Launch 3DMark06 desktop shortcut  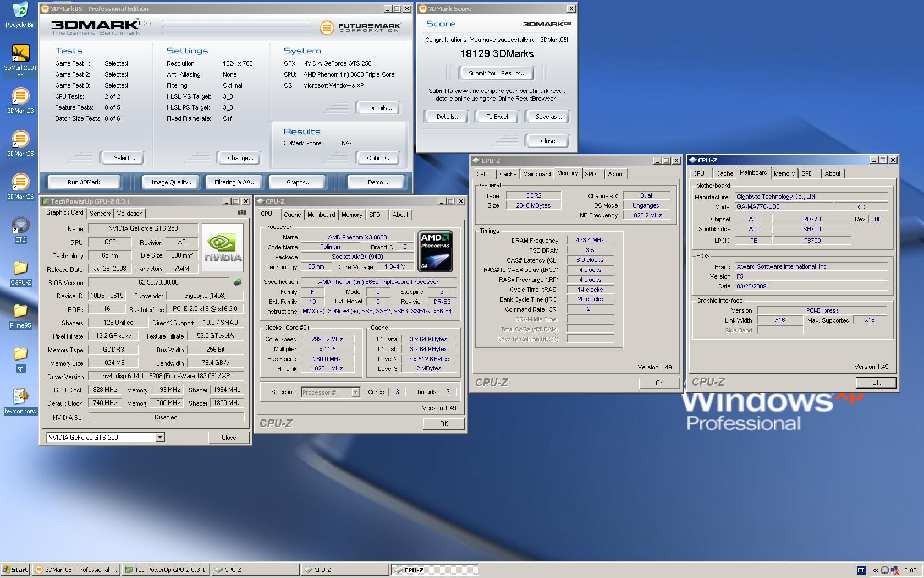(20, 187)
